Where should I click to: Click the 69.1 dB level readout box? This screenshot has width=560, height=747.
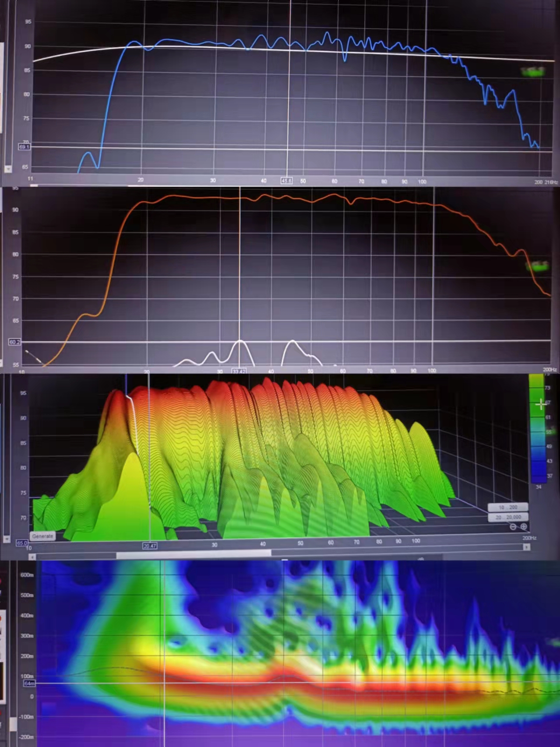click(24, 147)
